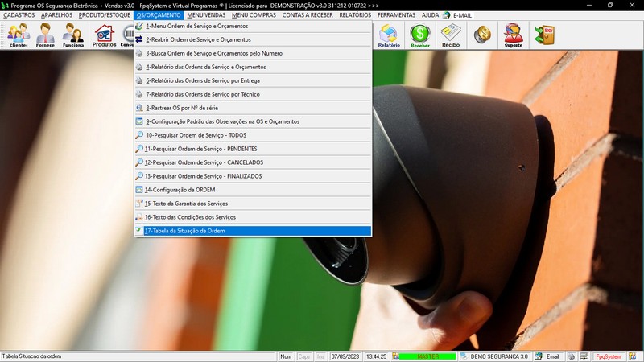Viewport: 644px width, 362px height.
Task: Open the CADASTROS menu
Action: (x=19, y=15)
